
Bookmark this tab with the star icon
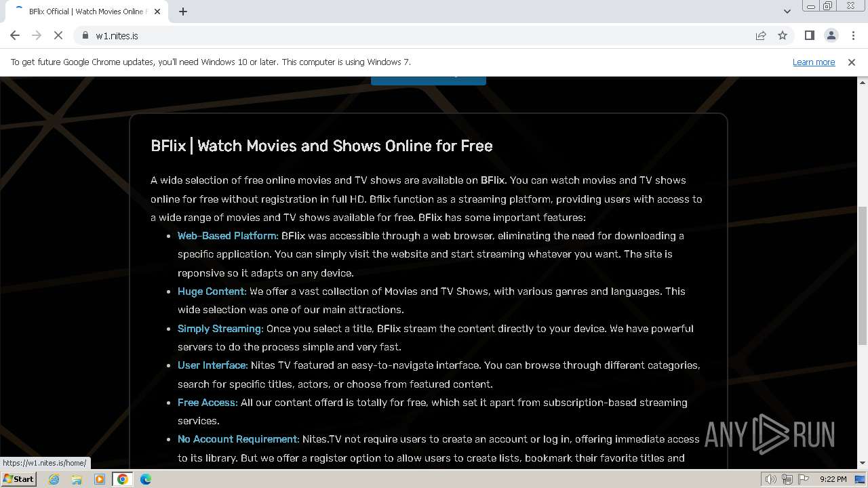click(783, 36)
